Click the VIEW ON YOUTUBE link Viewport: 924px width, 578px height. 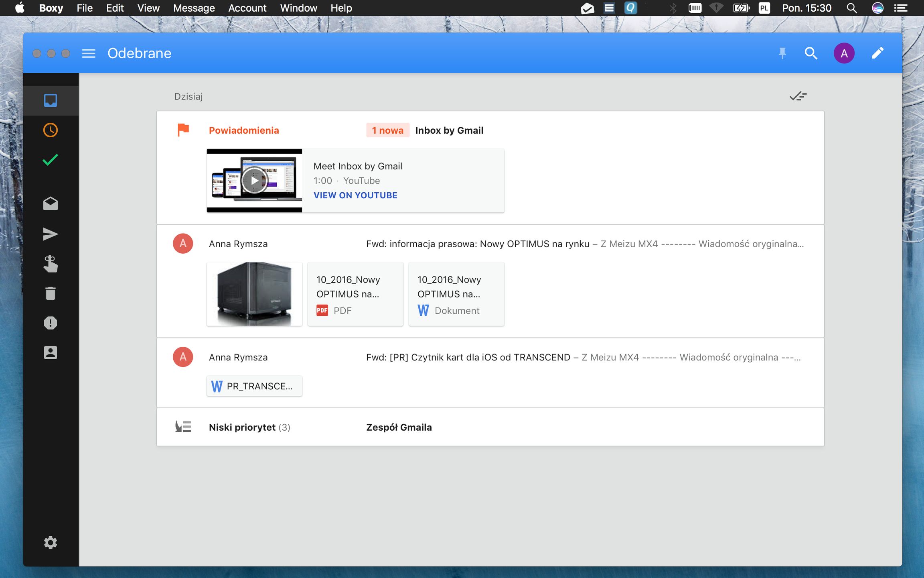pos(355,195)
